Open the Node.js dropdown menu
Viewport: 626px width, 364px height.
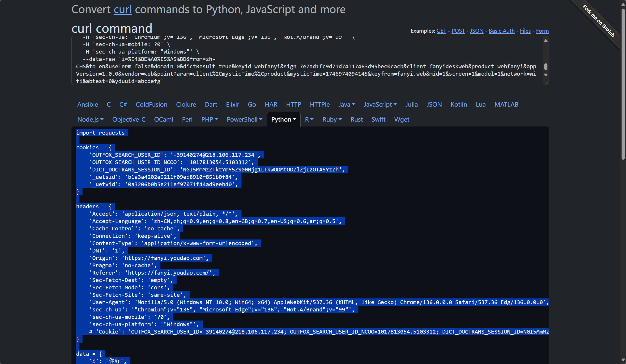coord(90,120)
